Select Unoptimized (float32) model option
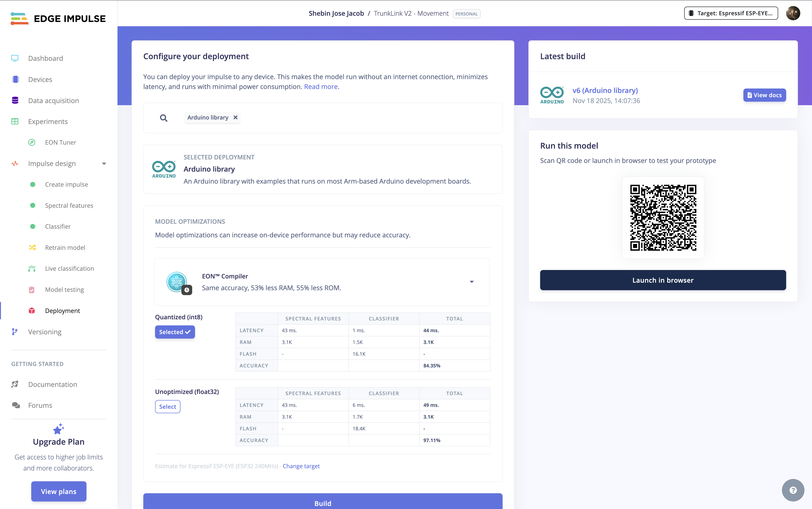812x509 pixels. point(167,407)
